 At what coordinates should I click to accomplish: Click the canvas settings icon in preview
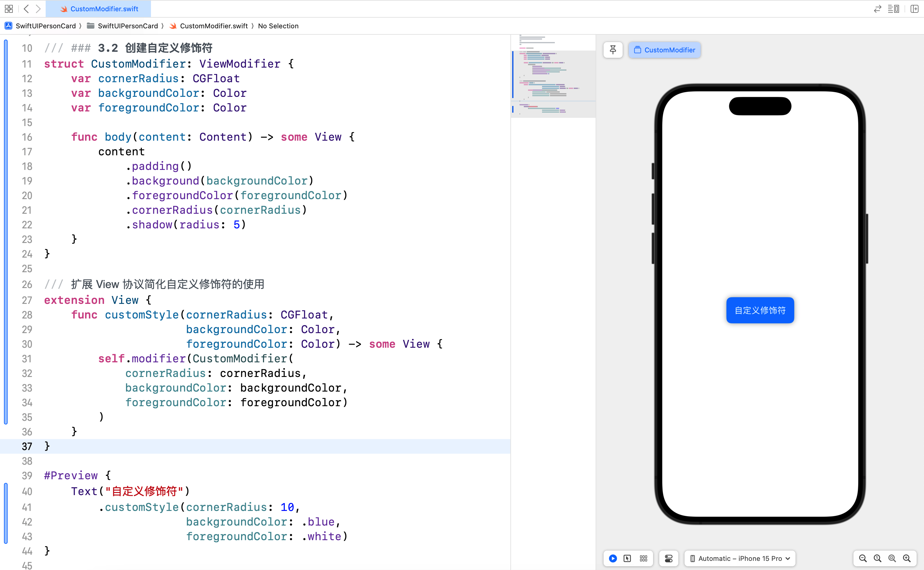tap(669, 558)
